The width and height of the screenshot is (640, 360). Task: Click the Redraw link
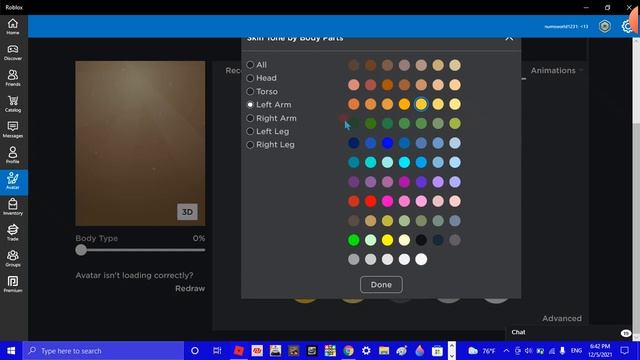coord(190,288)
